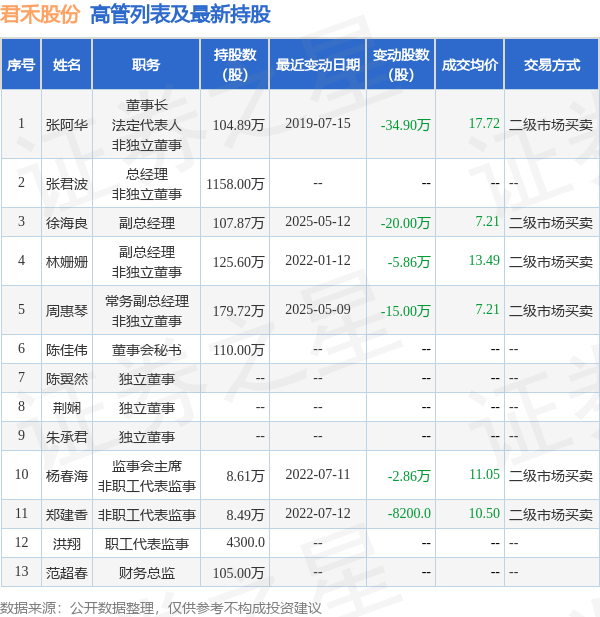Click the name 徐海良

pos(67,223)
